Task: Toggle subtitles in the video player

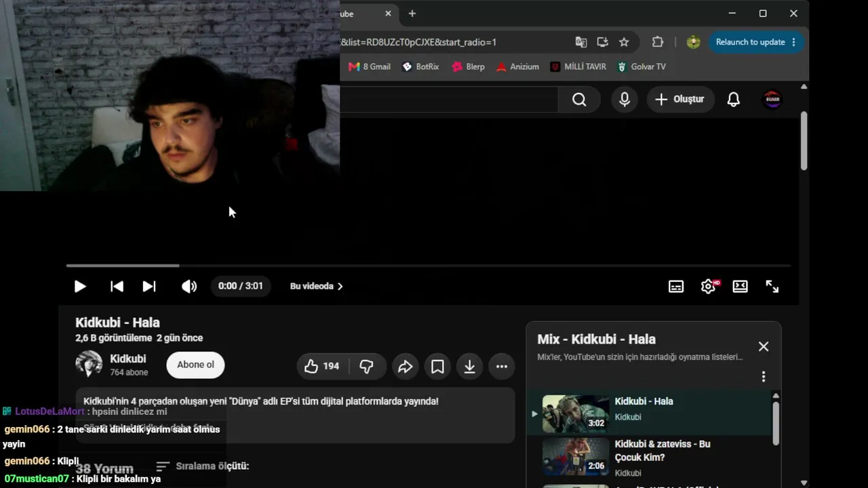Action: [676, 286]
